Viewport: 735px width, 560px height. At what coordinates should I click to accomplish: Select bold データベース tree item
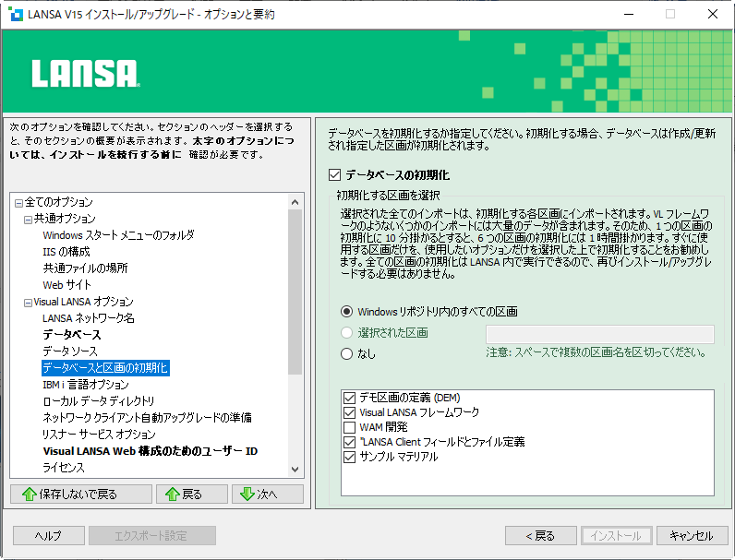pyautogui.click(x=72, y=335)
